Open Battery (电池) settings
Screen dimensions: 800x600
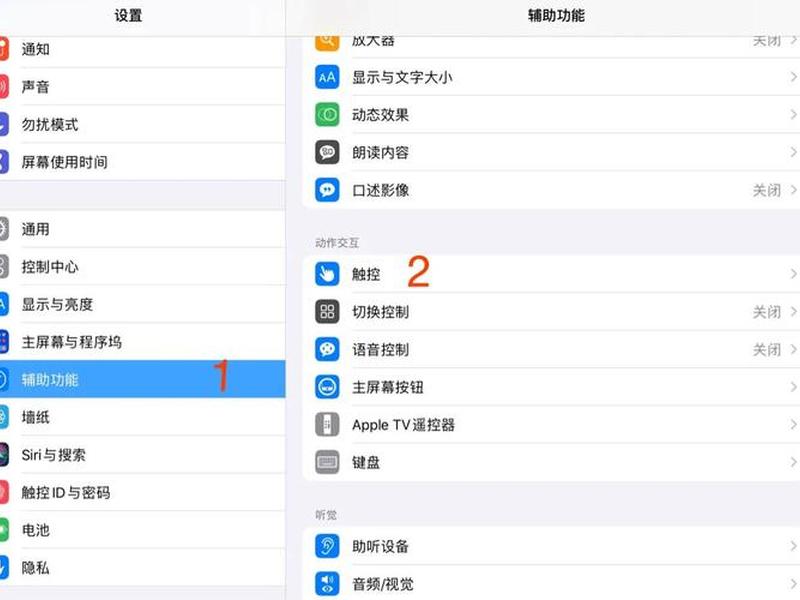pos(142,530)
